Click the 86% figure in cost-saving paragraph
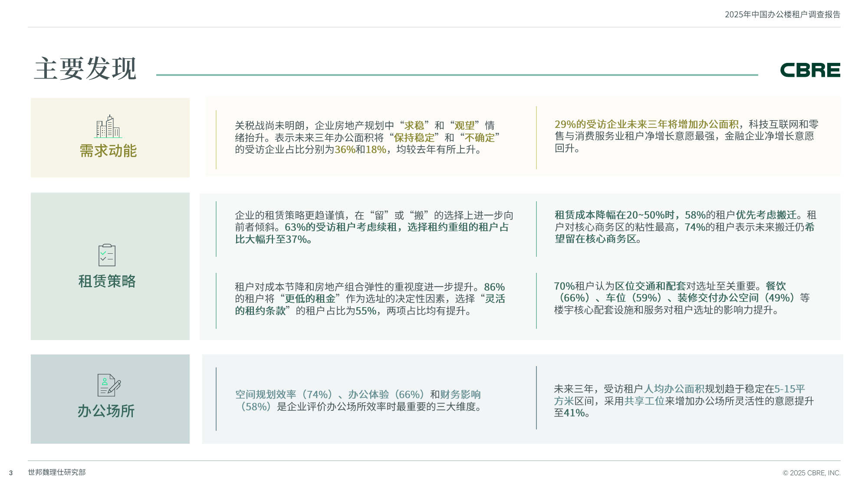This screenshot has width=868, height=488. click(494, 287)
